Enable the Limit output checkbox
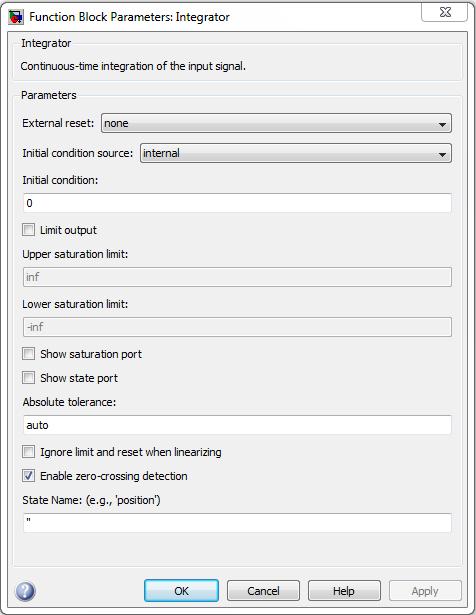Image resolution: width=476 pixels, height=615 pixels. point(28,230)
